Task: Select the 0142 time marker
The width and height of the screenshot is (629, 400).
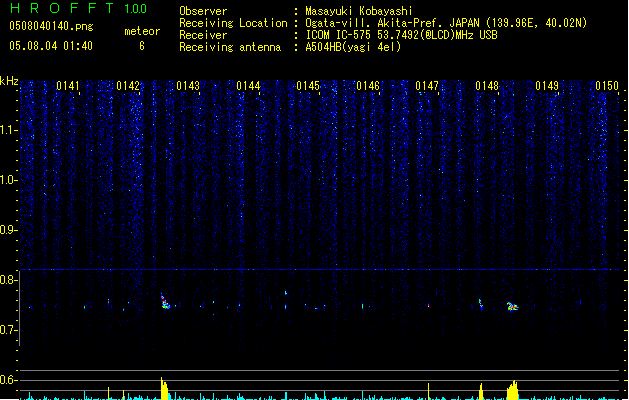Action: [x=128, y=86]
